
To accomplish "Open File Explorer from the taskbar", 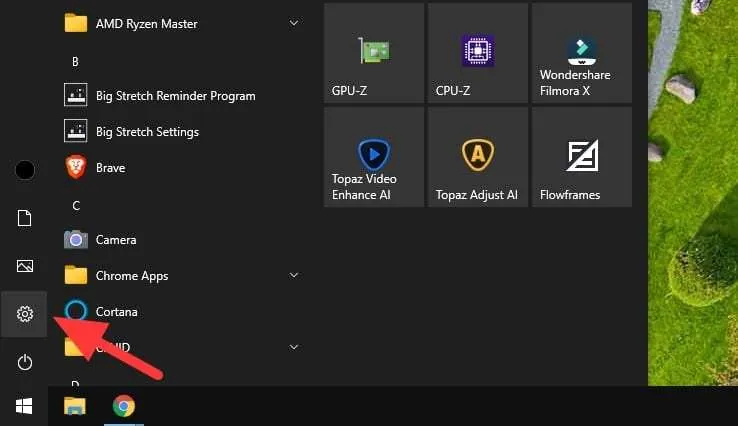I will pos(75,406).
